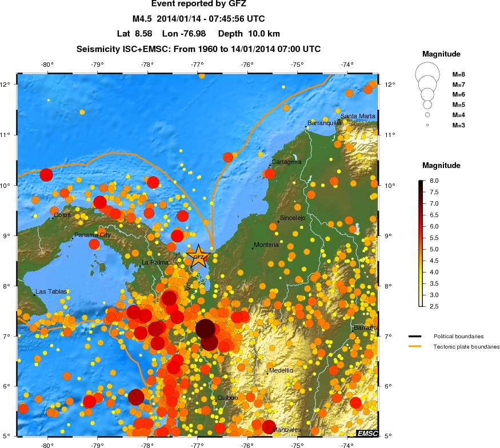Click the black Political boundaries line swatch

(x=415, y=337)
